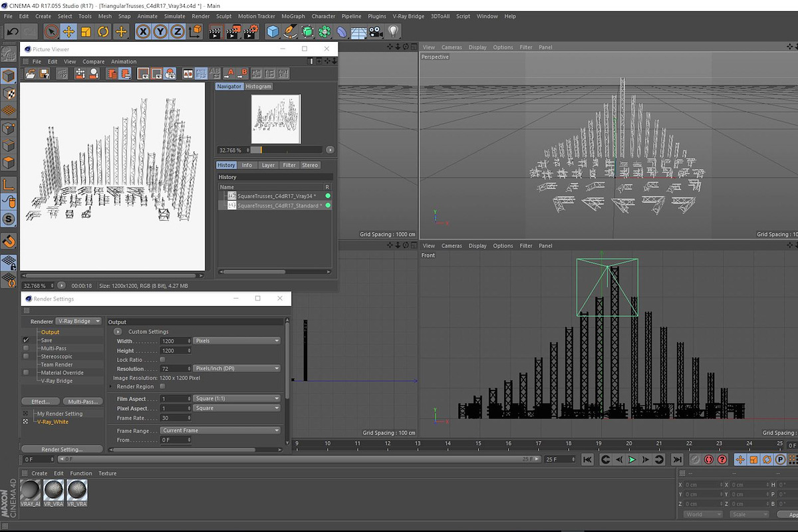Click the Enable Axis L-shaped icon

[x=9, y=184]
